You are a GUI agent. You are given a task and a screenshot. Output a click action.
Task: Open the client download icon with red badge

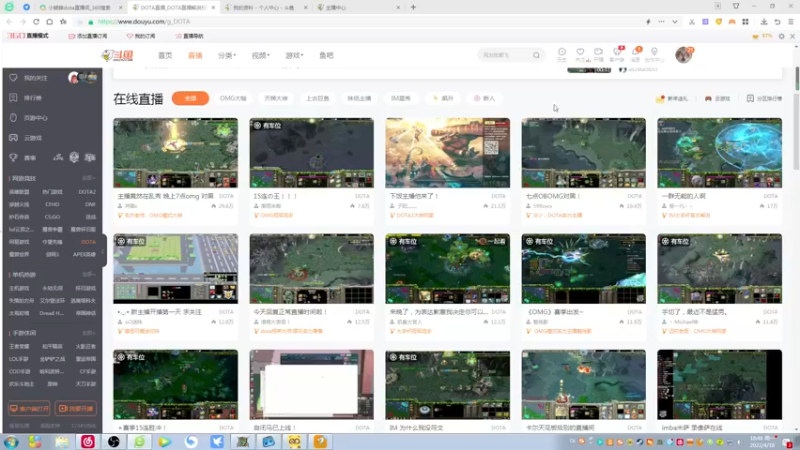click(x=617, y=54)
